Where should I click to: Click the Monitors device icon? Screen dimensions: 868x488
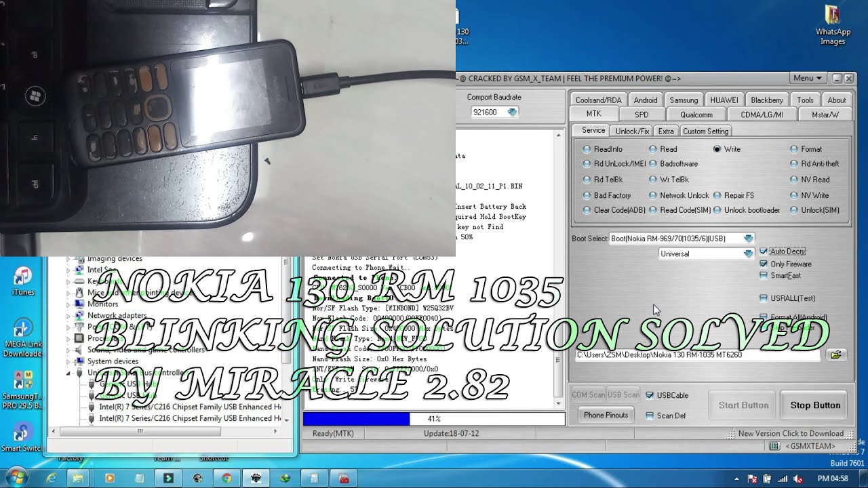click(80, 304)
